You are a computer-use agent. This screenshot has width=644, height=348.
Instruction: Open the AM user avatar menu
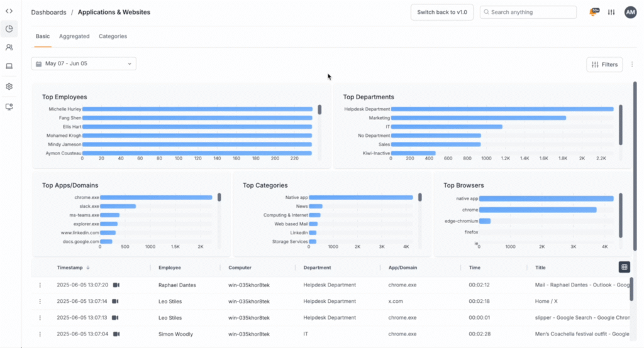click(630, 13)
